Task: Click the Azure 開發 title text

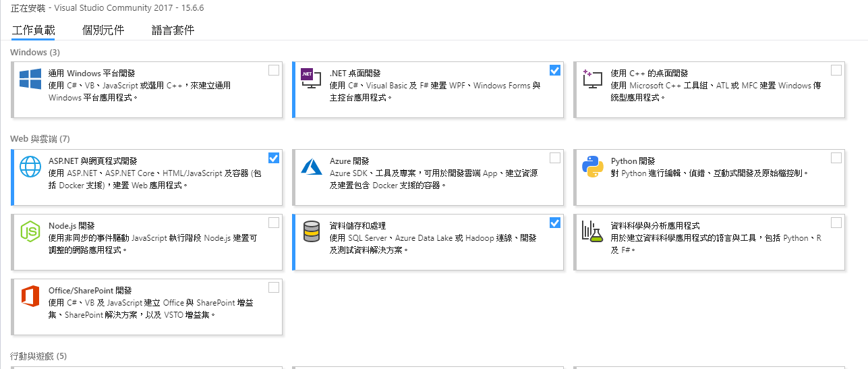Action: [349, 161]
